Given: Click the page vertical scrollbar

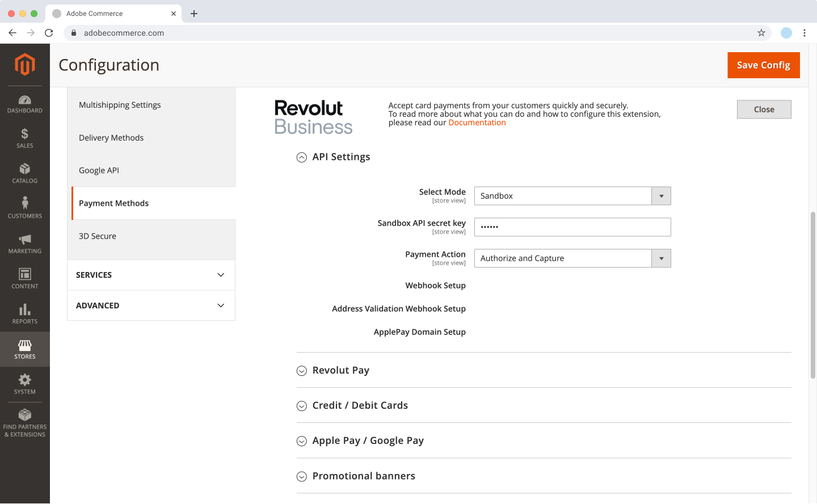Looking at the screenshot, I should pos(813,295).
